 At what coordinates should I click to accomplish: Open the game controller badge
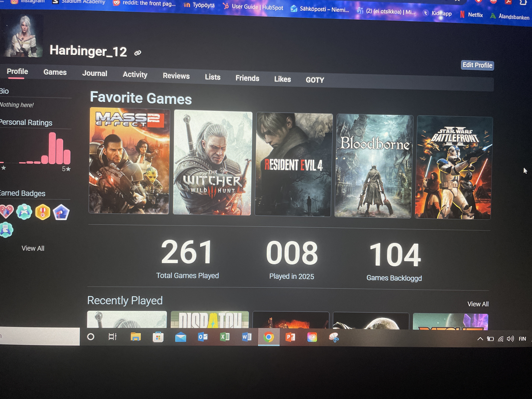click(x=24, y=212)
